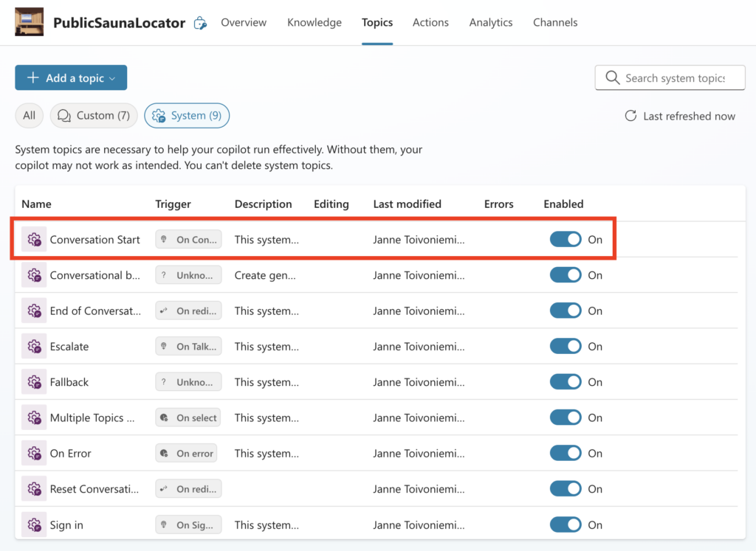Open the Add a topic dropdown
The height and width of the screenshot is (551, 756).
click(x=71, y=78)
